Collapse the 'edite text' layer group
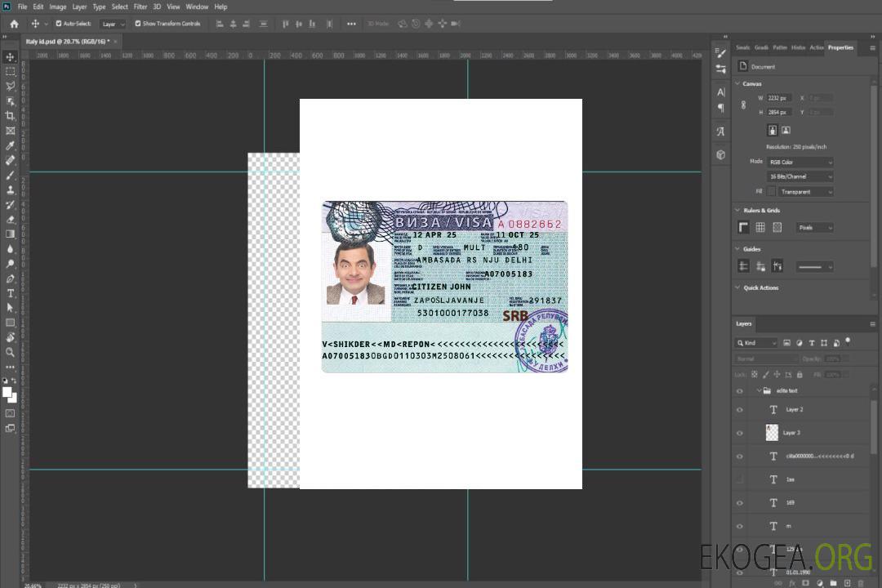Screen dimensions: 882x588 click(x=759, y=390)
